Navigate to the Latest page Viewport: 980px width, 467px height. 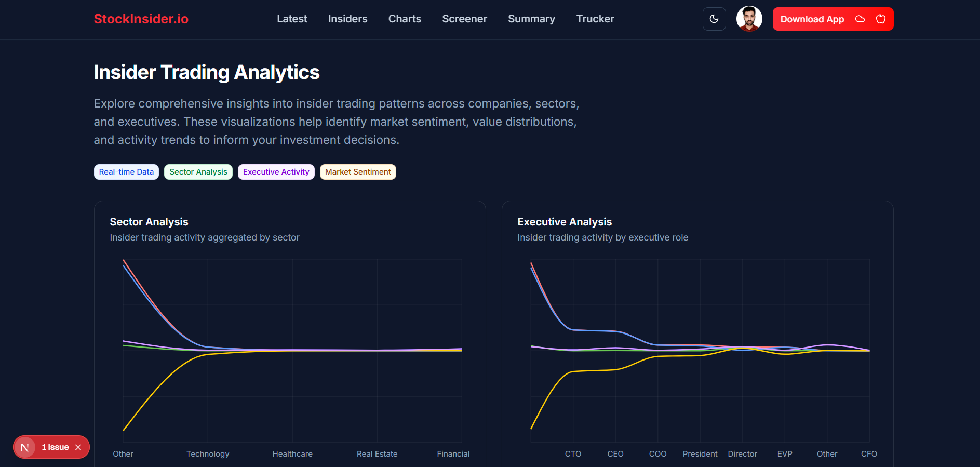(x=292, y=19)
